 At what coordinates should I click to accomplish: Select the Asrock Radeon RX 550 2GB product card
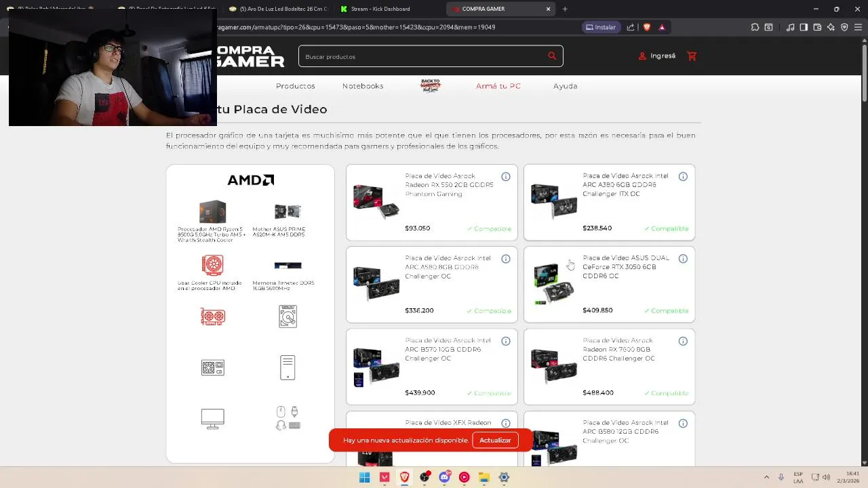(432, 202)
